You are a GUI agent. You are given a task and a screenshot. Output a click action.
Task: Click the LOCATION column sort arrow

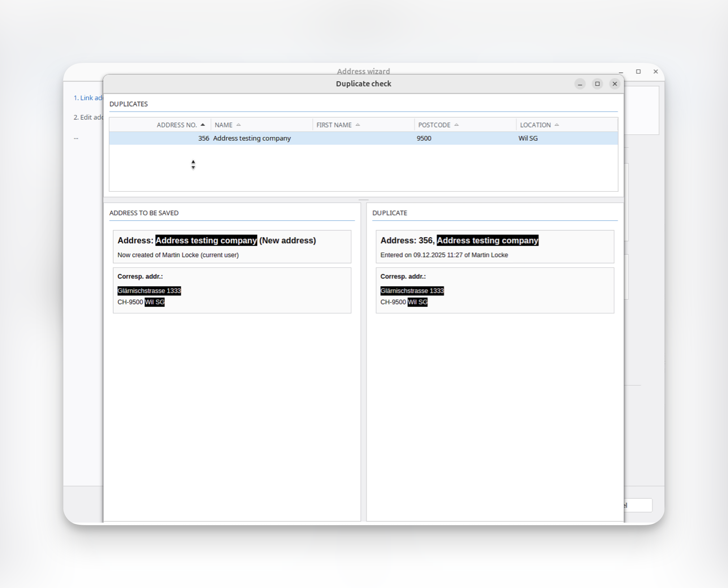pos(556,125)
